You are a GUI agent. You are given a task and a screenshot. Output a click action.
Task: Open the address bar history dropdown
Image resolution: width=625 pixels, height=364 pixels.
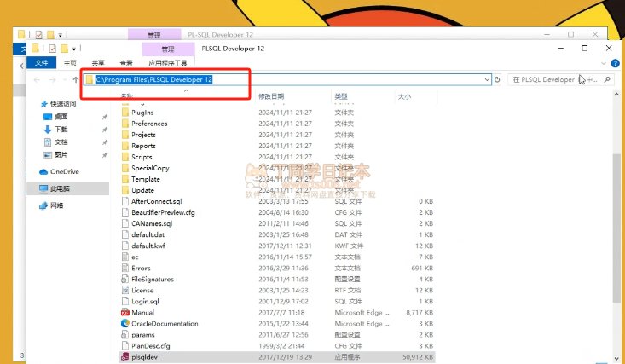coord(487,80)
